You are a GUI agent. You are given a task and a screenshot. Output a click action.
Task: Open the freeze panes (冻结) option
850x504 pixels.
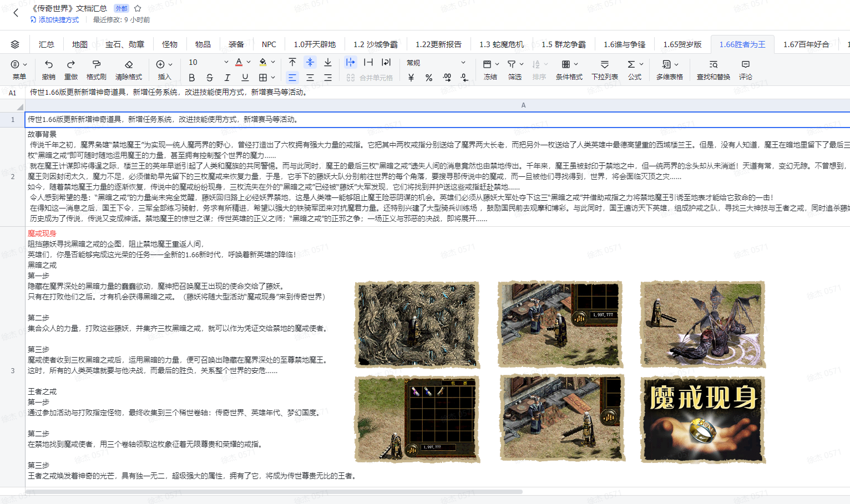490,69
